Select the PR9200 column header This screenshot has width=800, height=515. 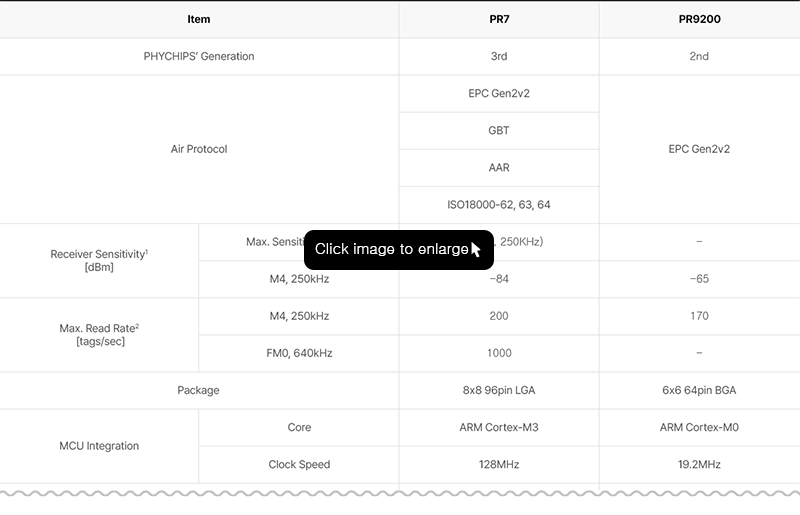point(699,19)
